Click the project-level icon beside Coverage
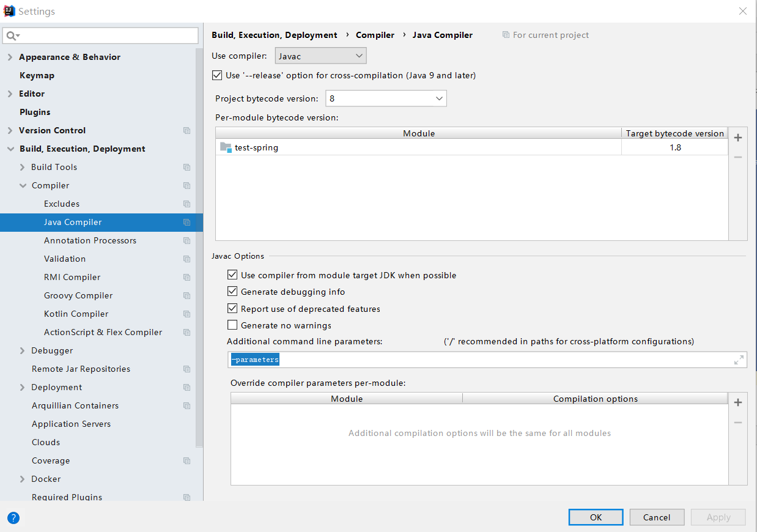The width and height of the screenshot is (757, 532). [x=187, y=460]
